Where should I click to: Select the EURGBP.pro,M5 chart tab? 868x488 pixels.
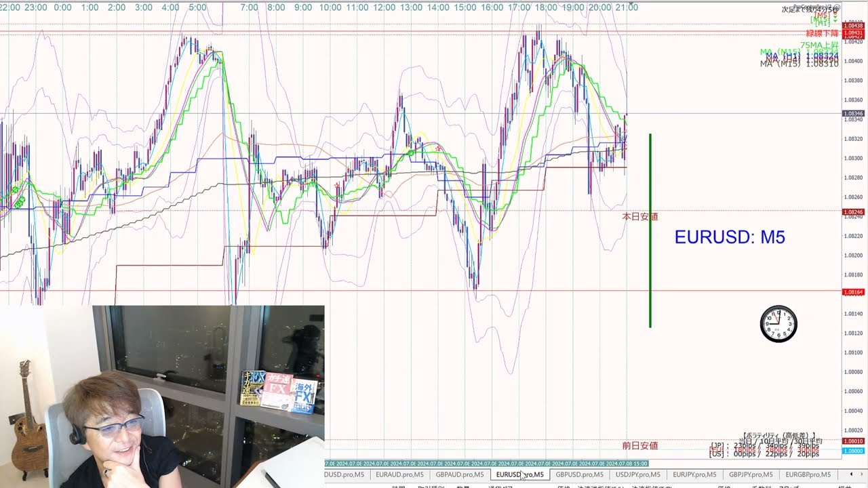coord(808,474)
